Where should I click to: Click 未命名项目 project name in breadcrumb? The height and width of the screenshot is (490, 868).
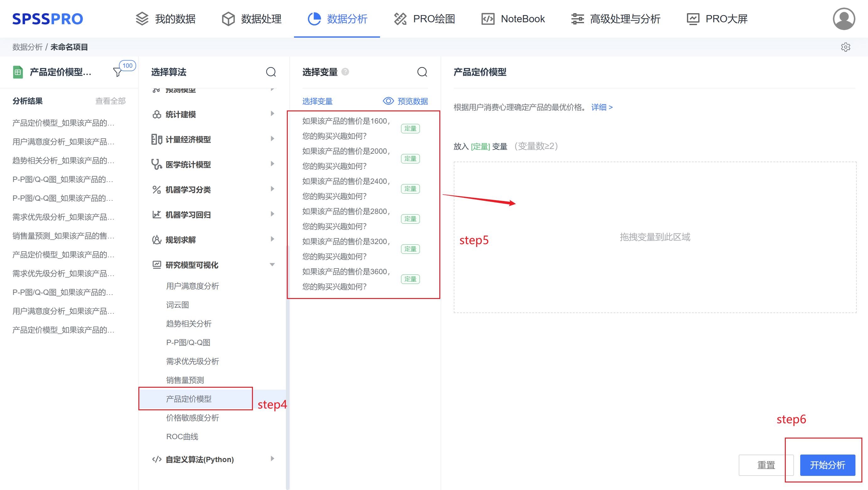[69, 47]
